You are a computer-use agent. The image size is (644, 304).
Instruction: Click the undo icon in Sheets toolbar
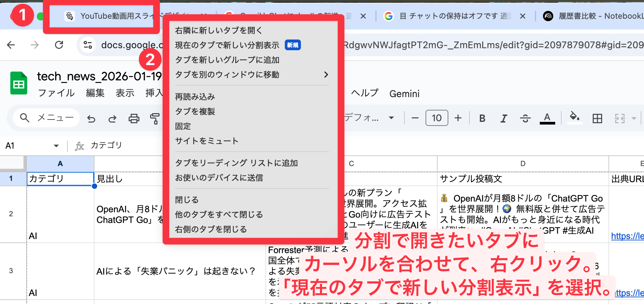91,119
